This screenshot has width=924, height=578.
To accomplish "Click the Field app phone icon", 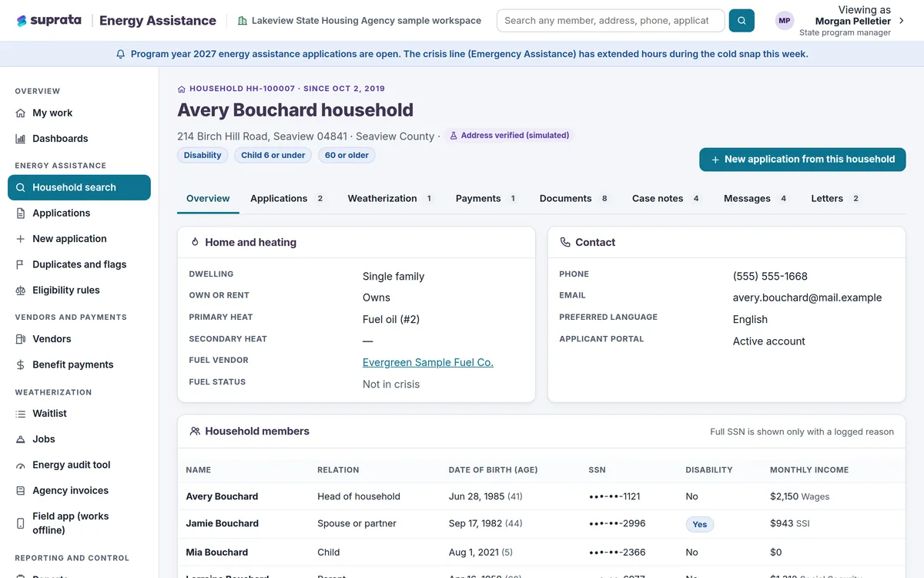I will (21, 523).
